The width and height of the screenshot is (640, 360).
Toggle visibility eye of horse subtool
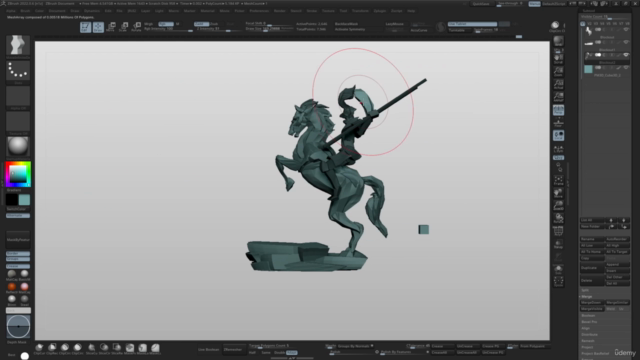point(626,29)
